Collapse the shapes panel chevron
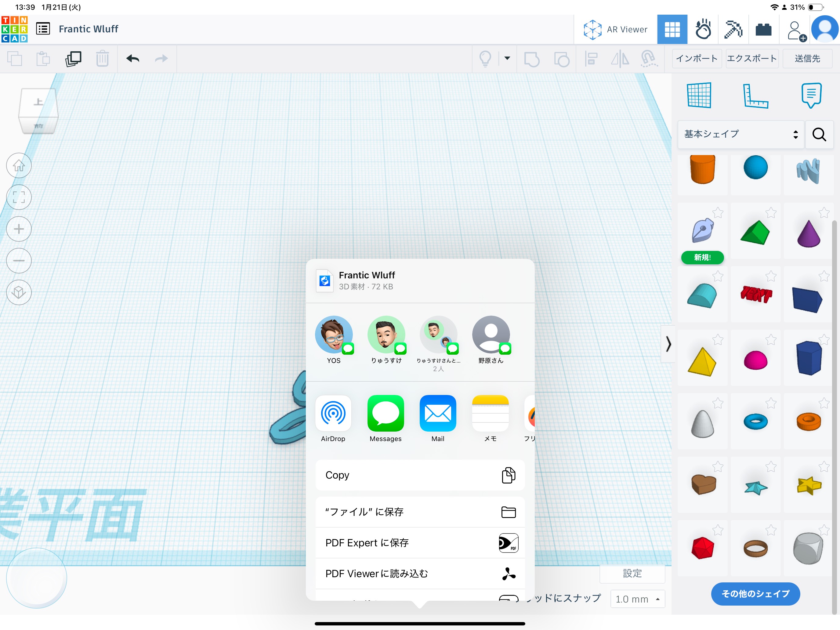 (x=668, y=344)
